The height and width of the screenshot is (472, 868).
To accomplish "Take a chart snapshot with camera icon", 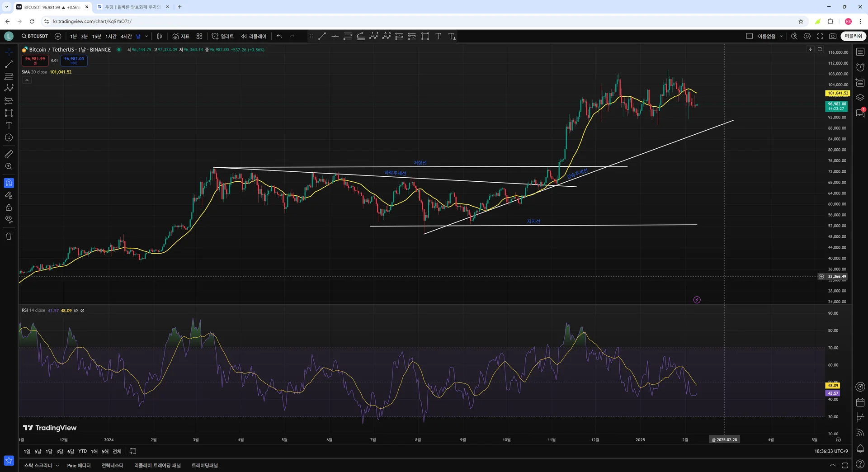I will tap(832, 36).
